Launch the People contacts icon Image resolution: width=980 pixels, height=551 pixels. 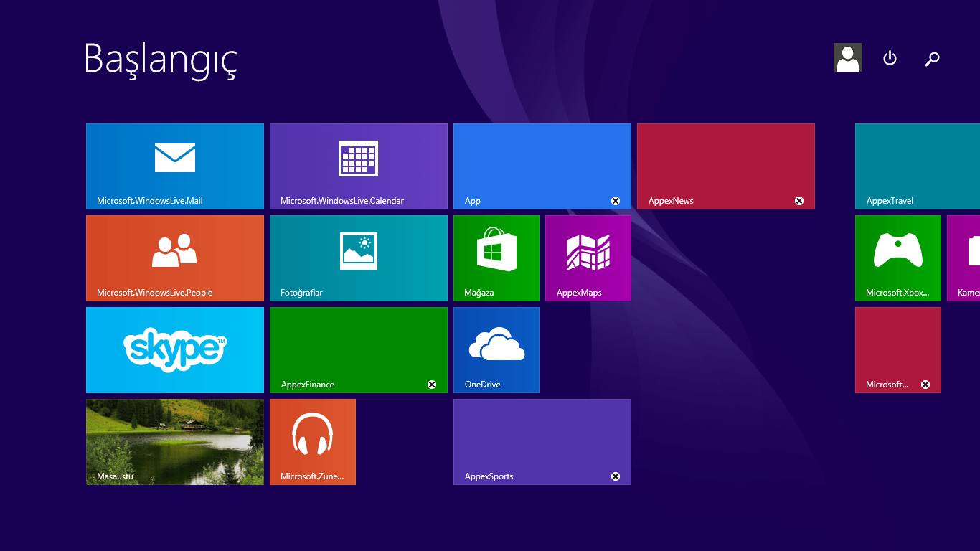coord(175,250)
